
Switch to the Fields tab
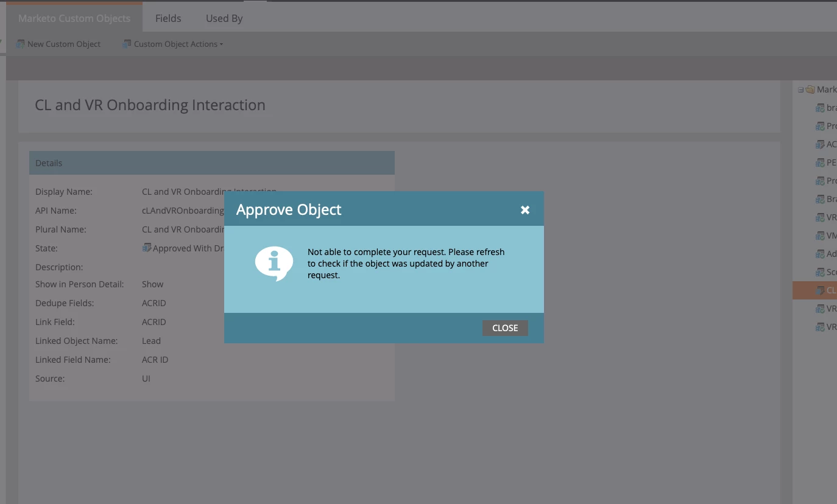(168, 18)
